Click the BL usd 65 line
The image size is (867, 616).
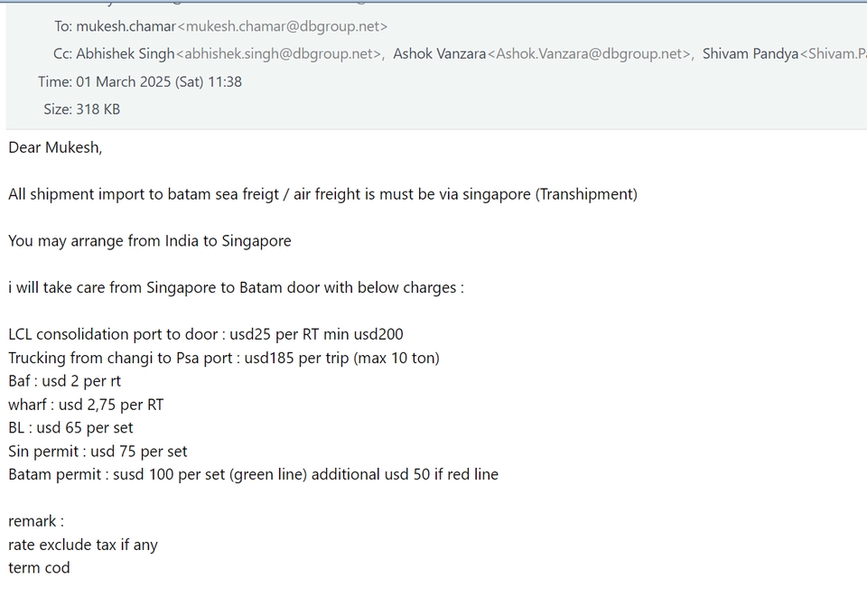coord(70,427)
